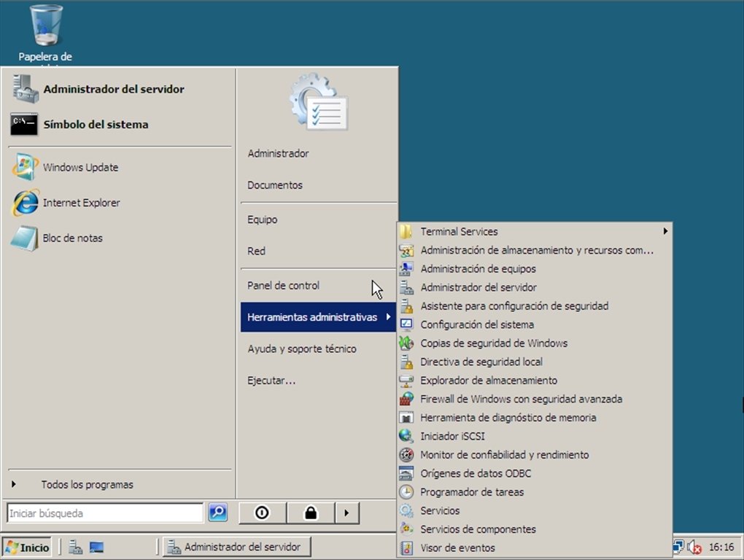Click the 16:16 clock in the tray
Screen dimensions: 744x560
(721, 547)
